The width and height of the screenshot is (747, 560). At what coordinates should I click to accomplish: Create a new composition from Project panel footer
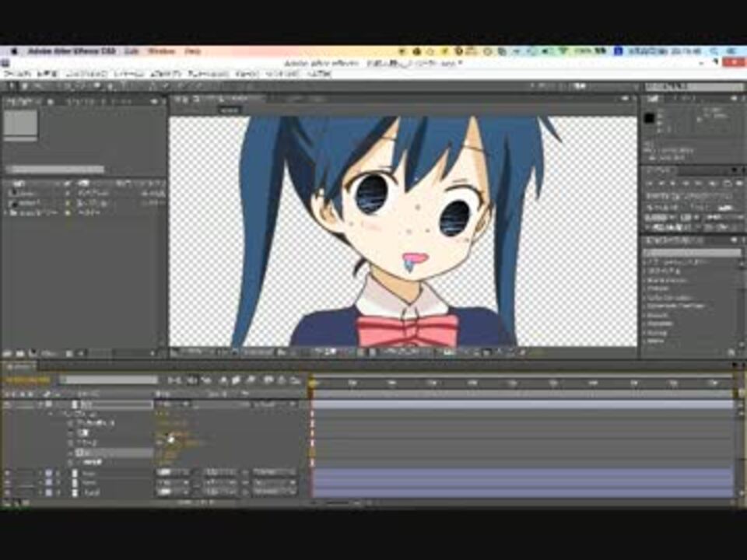point(32,353)
